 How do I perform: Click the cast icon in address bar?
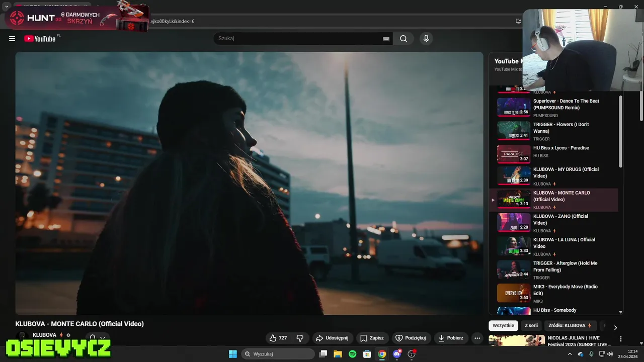click(518, 21)
